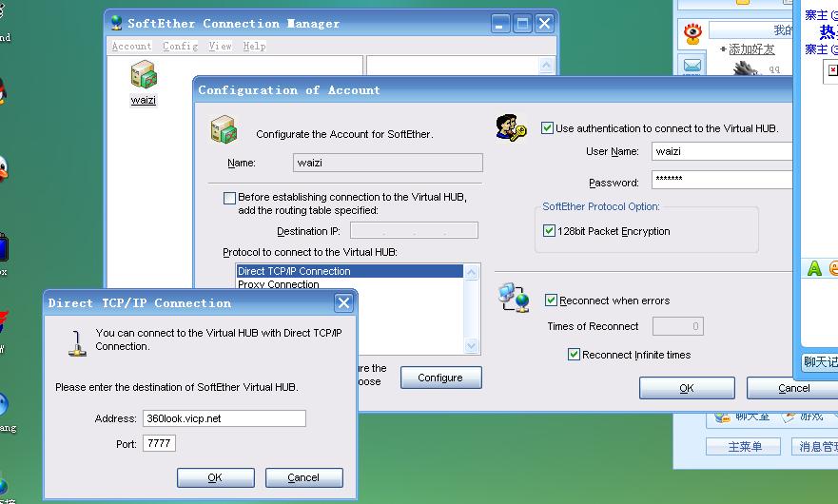The height and width of the screenshot is (504, 838).
Task: Click the SoftEther Connection Manager title icon
Action: 116,23
